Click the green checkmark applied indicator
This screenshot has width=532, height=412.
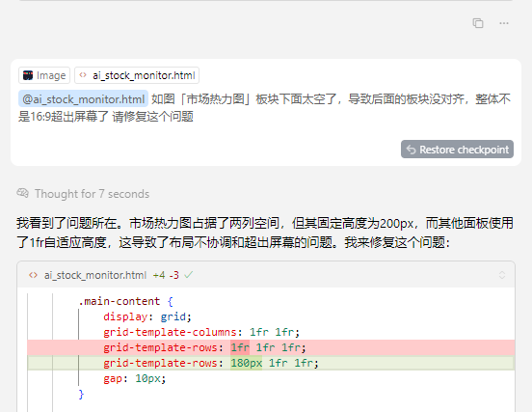pos(189,274)
